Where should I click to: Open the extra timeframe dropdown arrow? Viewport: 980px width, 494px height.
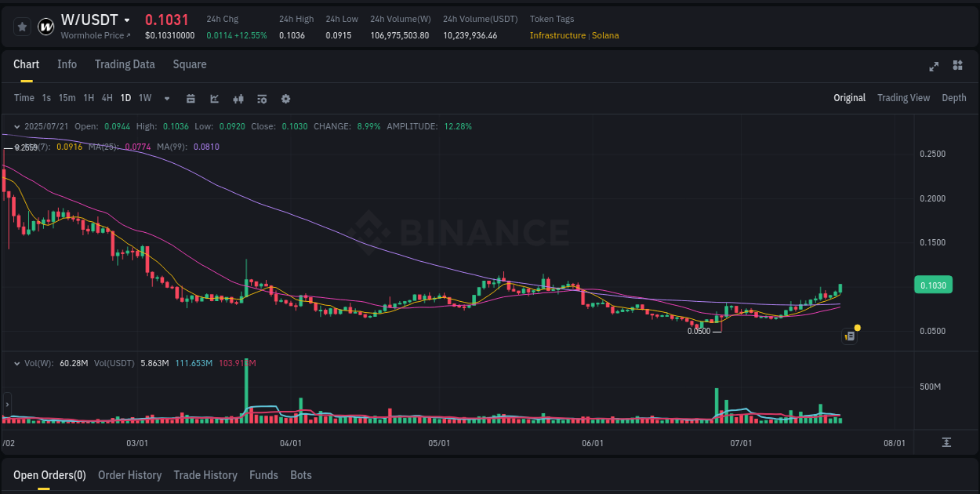[x=166, y=99]
